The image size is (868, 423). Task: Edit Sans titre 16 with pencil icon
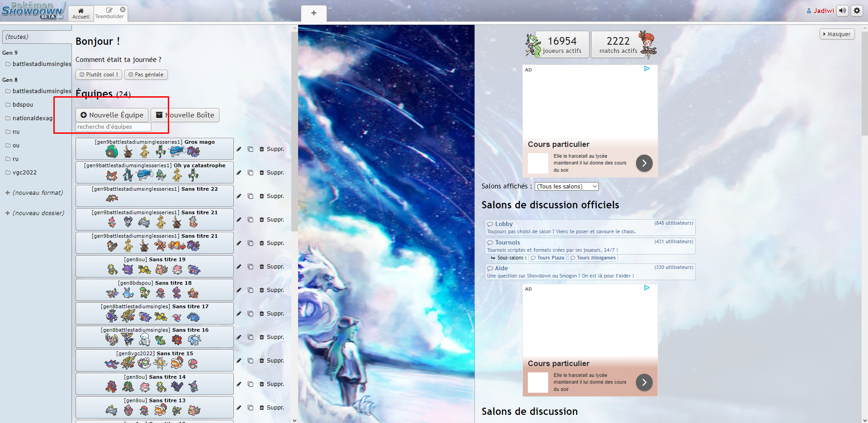239,337
